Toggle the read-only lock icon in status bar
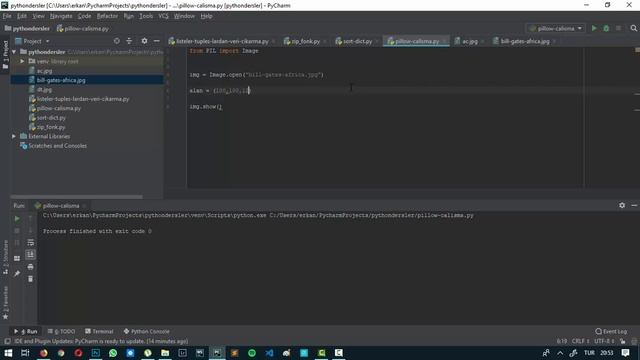 click(x=622, y=341)
